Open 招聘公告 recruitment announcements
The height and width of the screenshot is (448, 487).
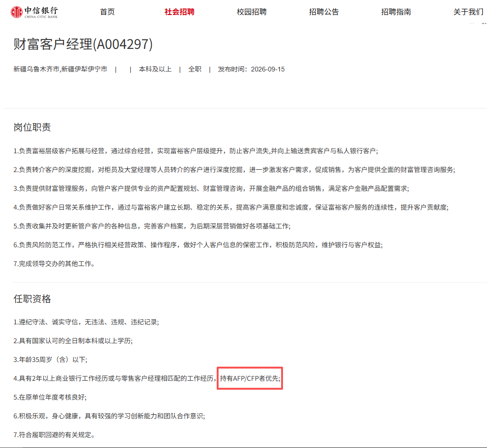324,12
